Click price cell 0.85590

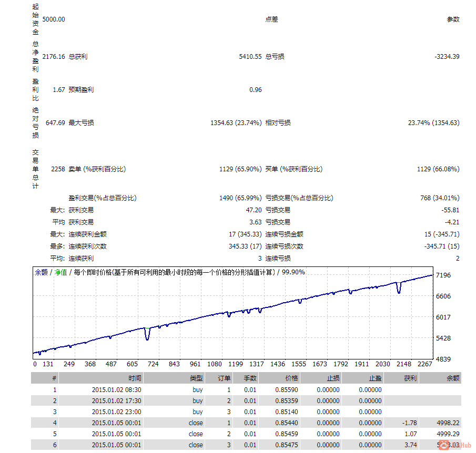pyautogui.click(x=287, y=390)
